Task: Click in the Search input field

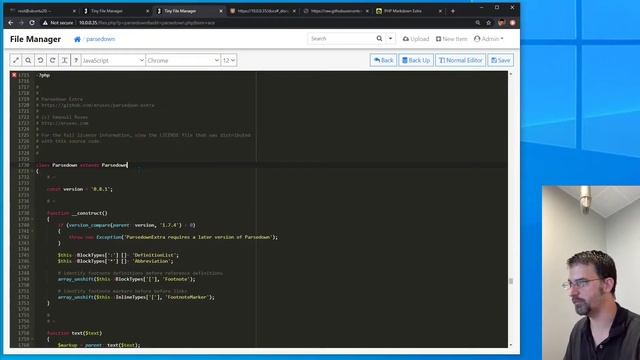Action: (341, 38)
